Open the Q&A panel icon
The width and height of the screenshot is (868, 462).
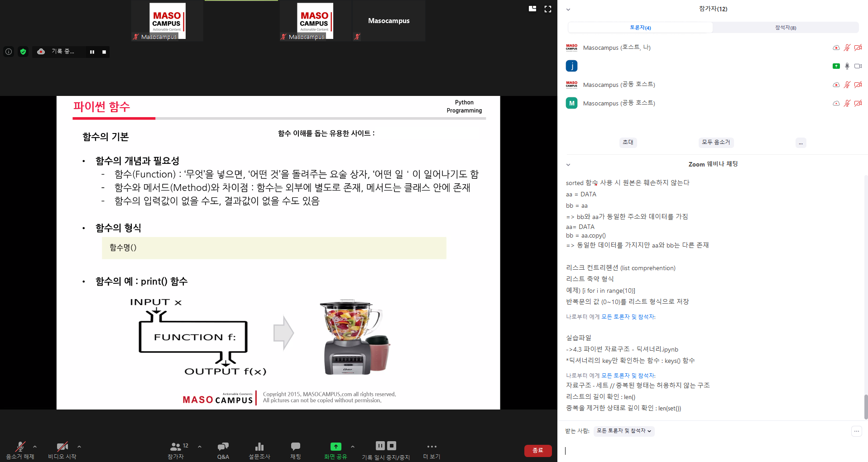click(223, 447)
